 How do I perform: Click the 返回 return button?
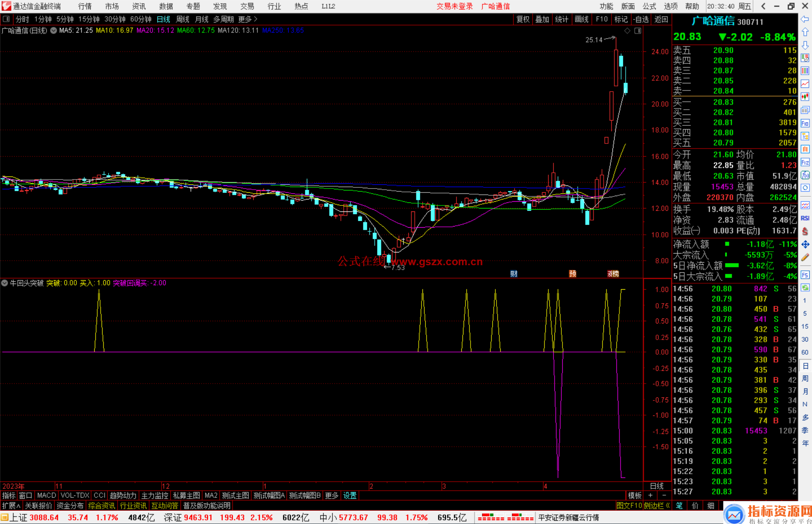[661, 19]
